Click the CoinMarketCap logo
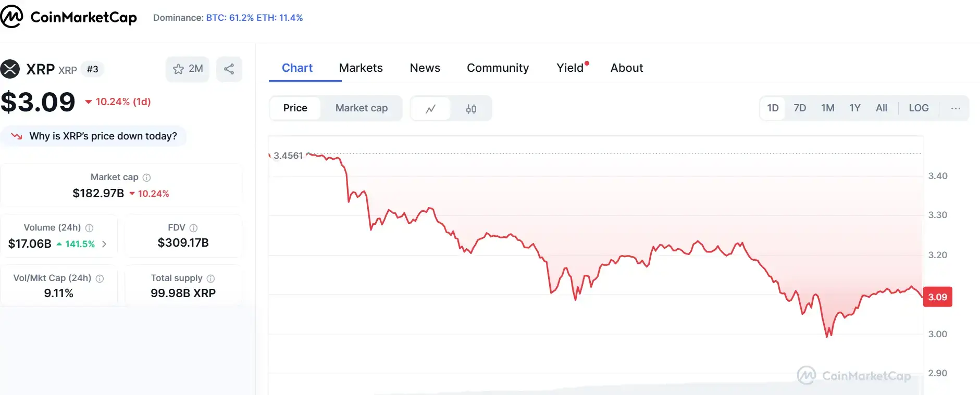Screen dimensions: 980x395 click(69, 17)
